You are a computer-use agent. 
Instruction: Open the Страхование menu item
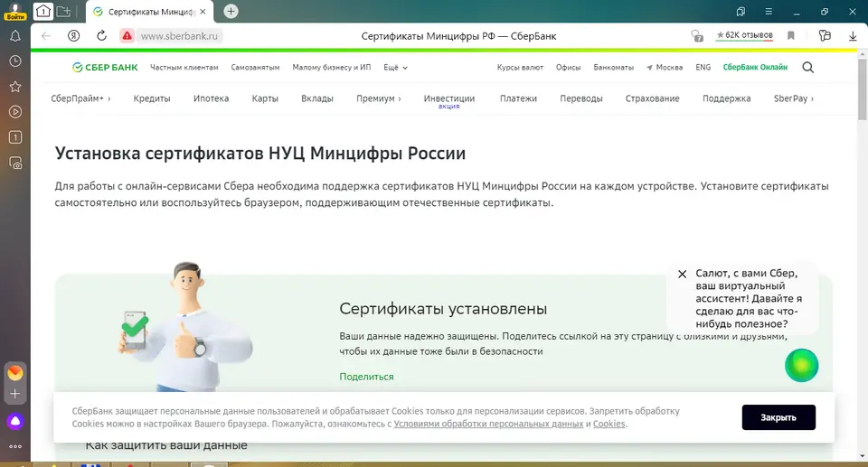click(652, 98)
